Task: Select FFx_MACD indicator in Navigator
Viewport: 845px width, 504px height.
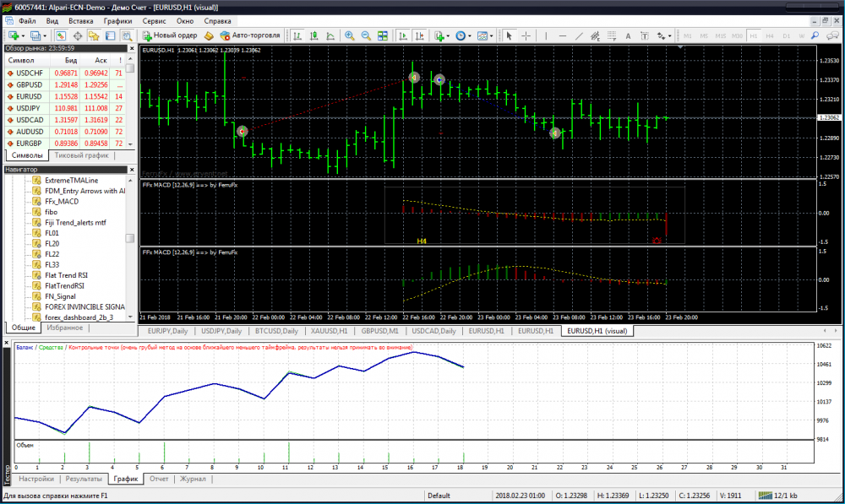Action: (x=62, y=202)
